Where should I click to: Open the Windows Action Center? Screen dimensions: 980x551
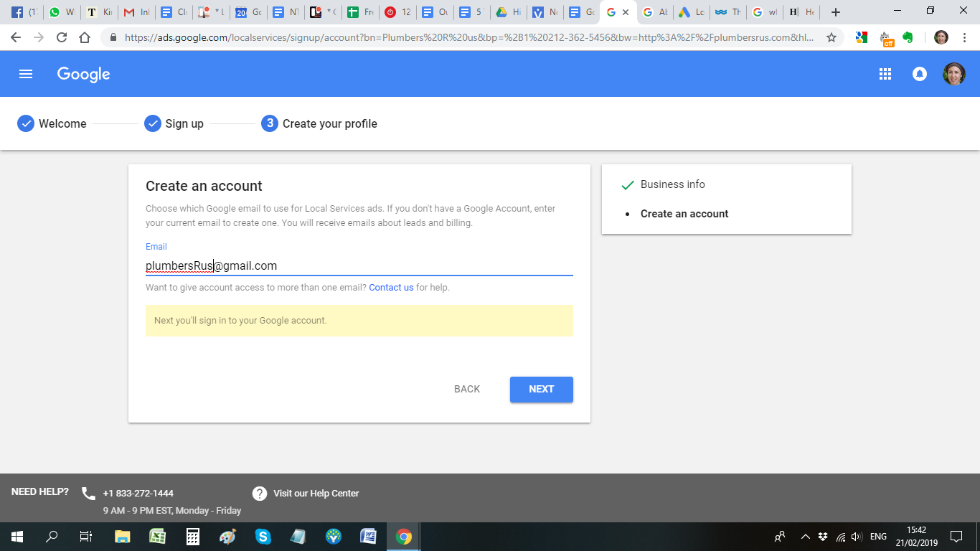coord(956,537)
